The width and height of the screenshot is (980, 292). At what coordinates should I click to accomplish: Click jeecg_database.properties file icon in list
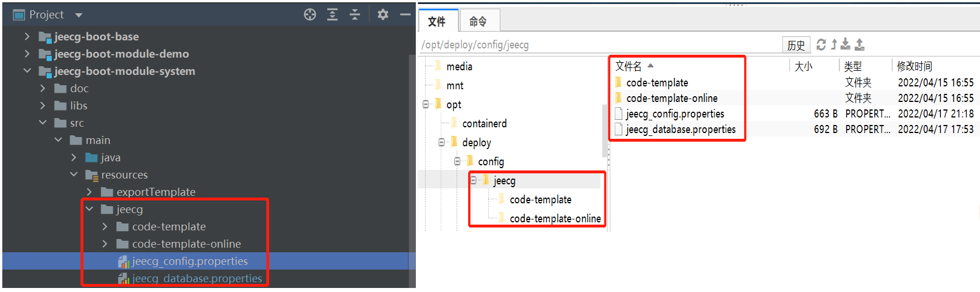pyautogui.click(x=618, y=129)
